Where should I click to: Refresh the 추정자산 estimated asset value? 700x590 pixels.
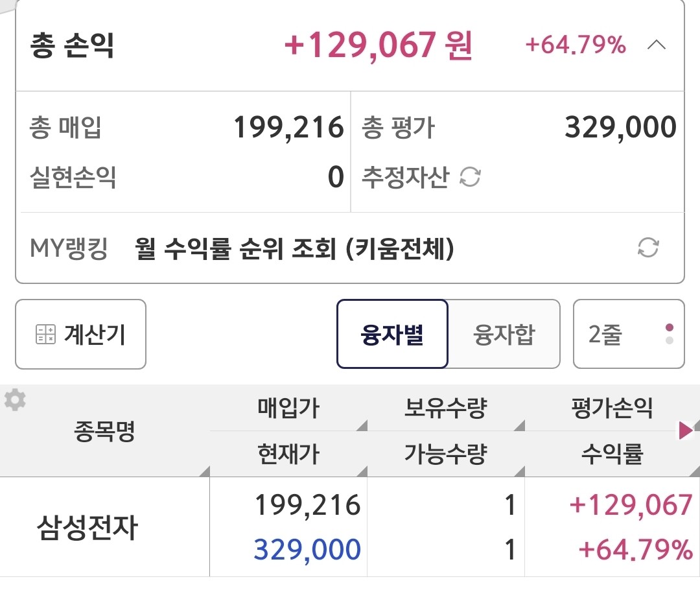tap(470, 177)
